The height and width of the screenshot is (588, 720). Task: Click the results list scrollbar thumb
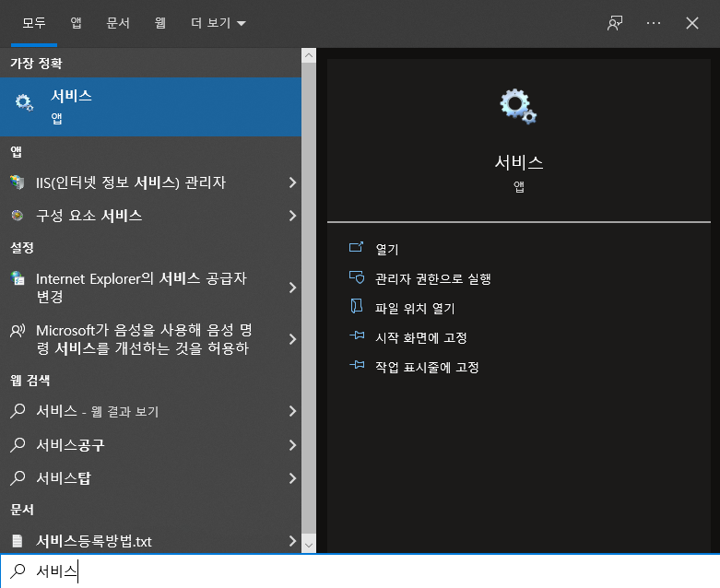(x=309, y=299)
